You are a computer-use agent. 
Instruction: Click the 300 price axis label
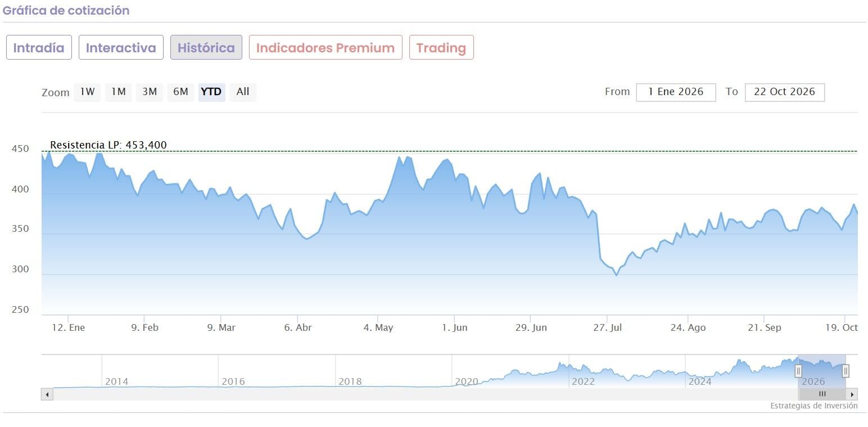[20, 269]
